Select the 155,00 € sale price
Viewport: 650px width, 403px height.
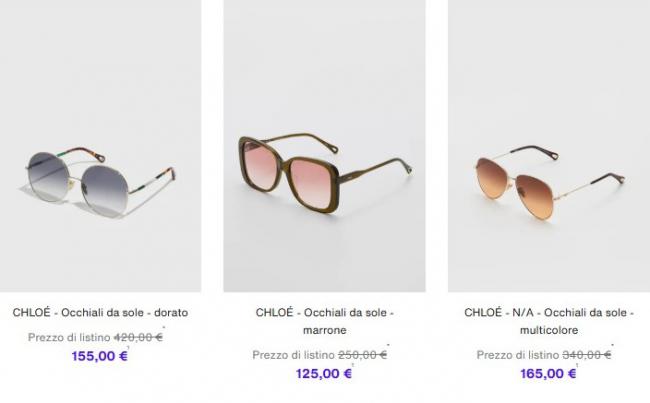pyautogui.click(x=99, y=356)
